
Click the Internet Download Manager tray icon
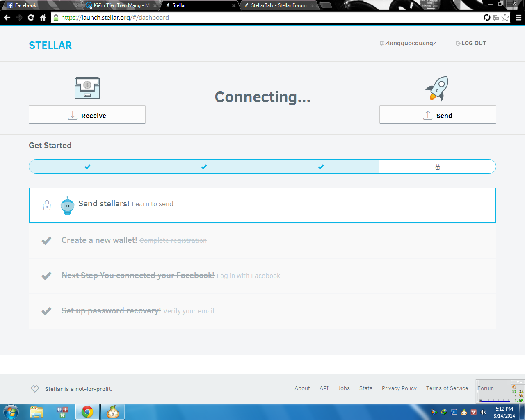pyautogui.click(x=444, y=412)
